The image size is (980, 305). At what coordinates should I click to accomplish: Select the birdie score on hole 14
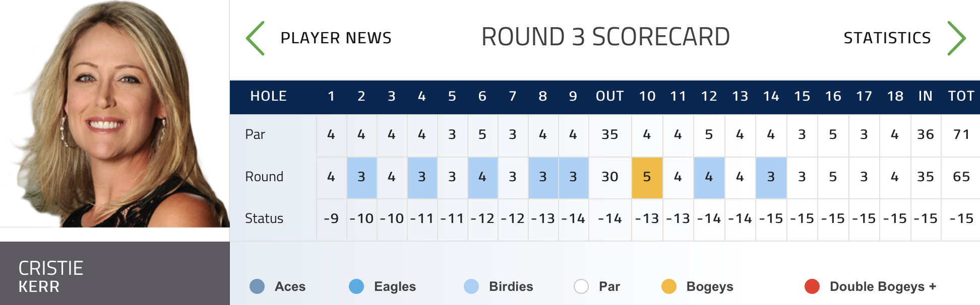771,177
